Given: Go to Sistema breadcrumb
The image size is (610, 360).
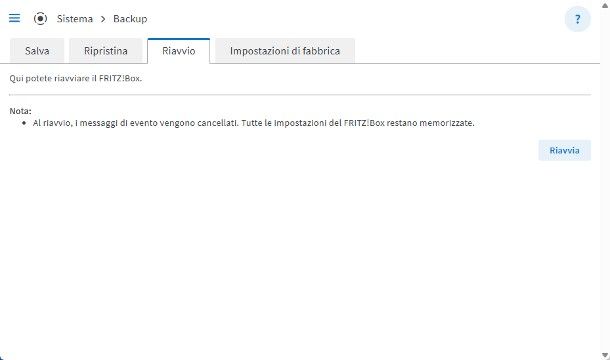Looking at the screenshot, I should [x=75, y=19].
